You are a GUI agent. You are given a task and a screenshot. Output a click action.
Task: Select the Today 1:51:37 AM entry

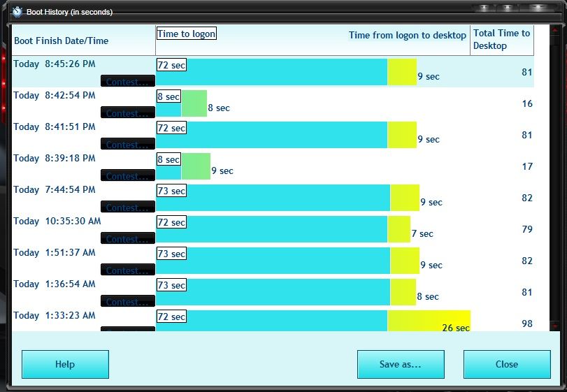tap(55, 252)
